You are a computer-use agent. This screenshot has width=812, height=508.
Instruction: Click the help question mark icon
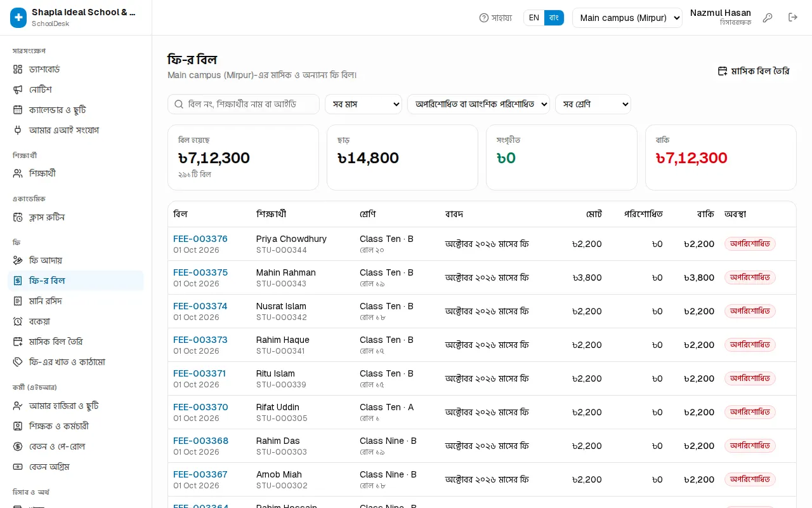point(484,18)
